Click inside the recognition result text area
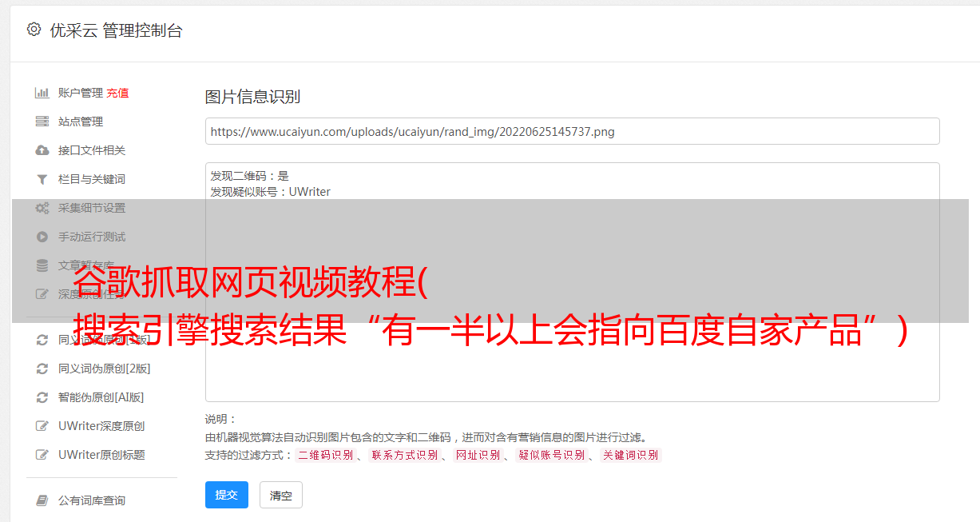Viewport: 980px width, 522px height. click(x=572, y=281)
